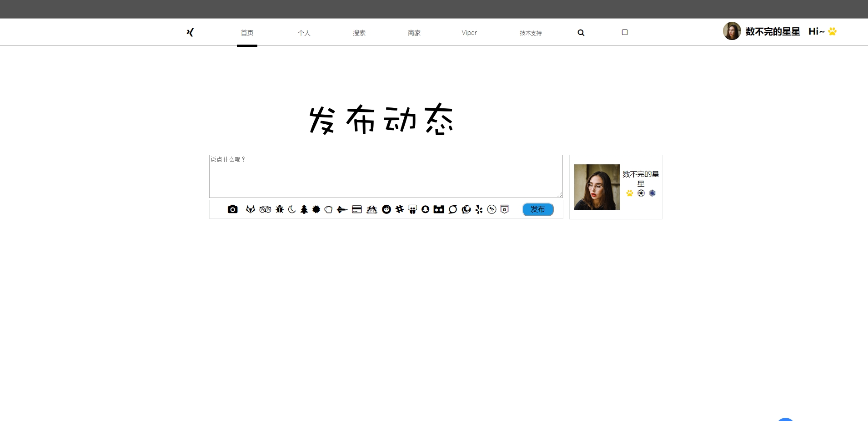The width and height of the screenshot is (868, 421).
Task: Insert the Slack hash icon
Action: (400, 209)
